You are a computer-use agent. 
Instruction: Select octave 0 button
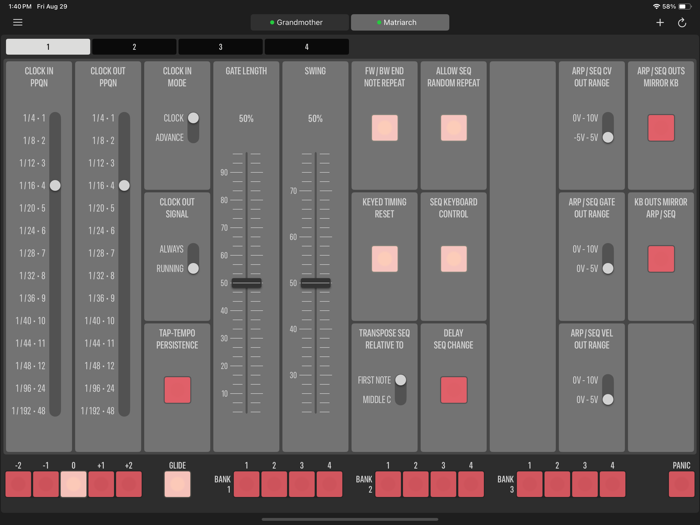pyautogui.click(x=73, y=484)
